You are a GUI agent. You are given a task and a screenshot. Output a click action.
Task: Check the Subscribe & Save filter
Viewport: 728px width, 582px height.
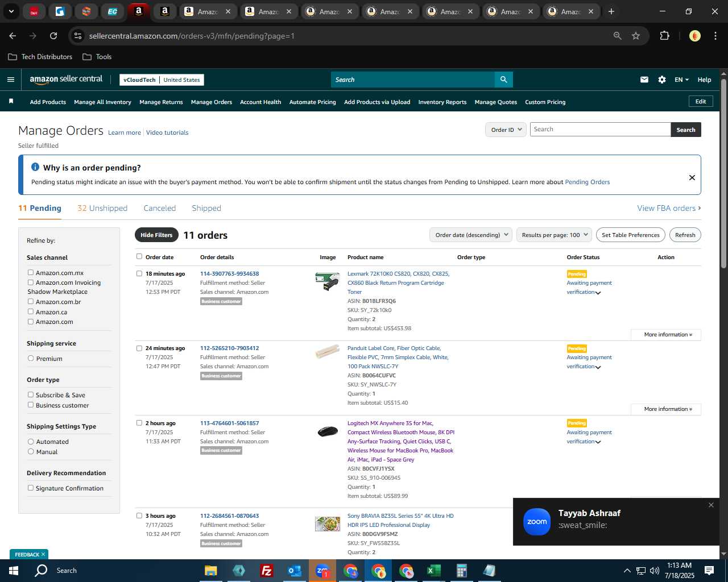[31, 394]
